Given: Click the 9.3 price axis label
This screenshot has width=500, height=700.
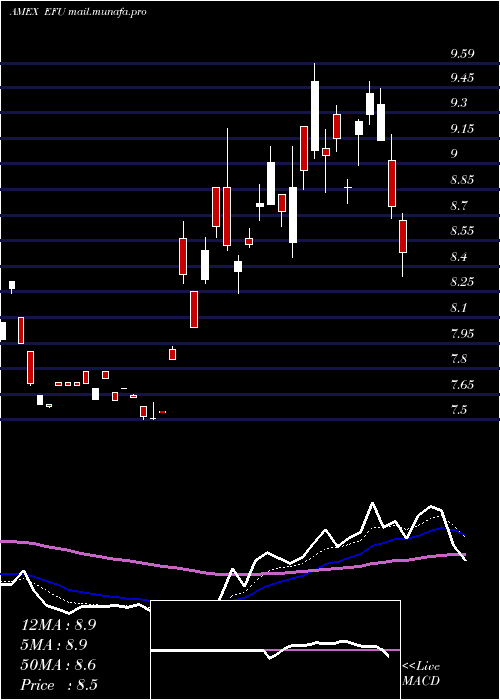Looking at the screenshot, I should [459, 103].
